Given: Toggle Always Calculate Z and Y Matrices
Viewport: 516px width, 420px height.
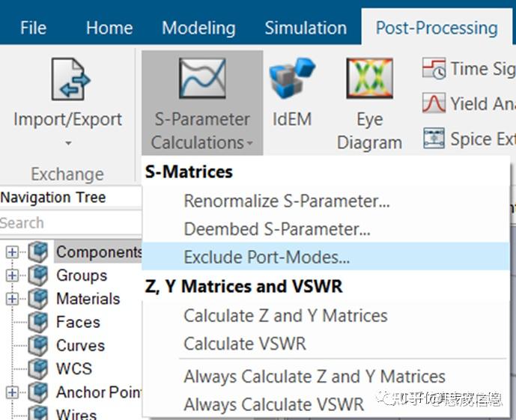Looking at the screenshot, I should (x=315, y=377).
